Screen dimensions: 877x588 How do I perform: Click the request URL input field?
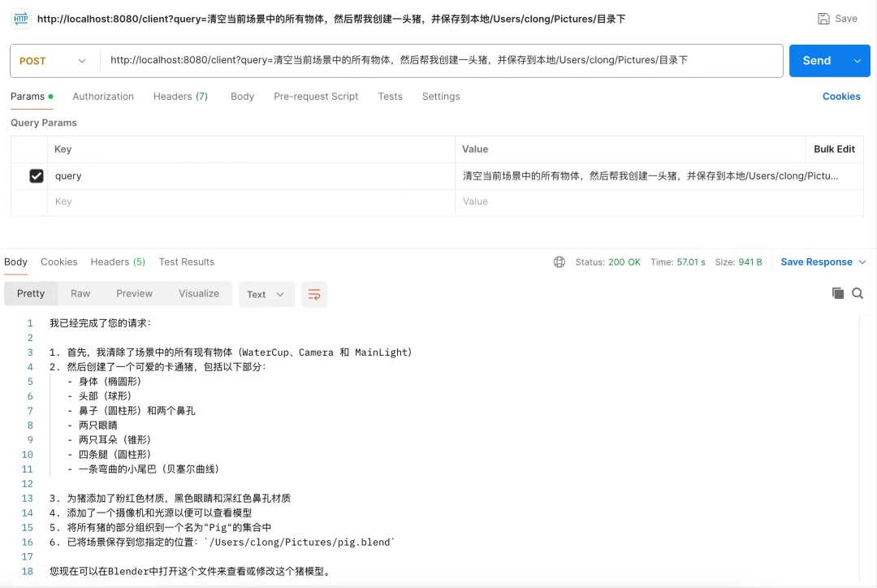click(x=441, y=60)
